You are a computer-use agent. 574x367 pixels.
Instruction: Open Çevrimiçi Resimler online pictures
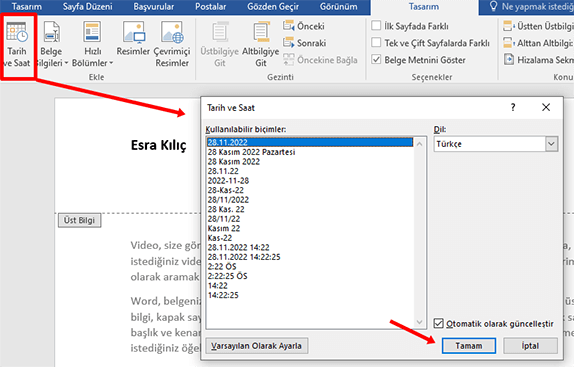tap(172, 45)
